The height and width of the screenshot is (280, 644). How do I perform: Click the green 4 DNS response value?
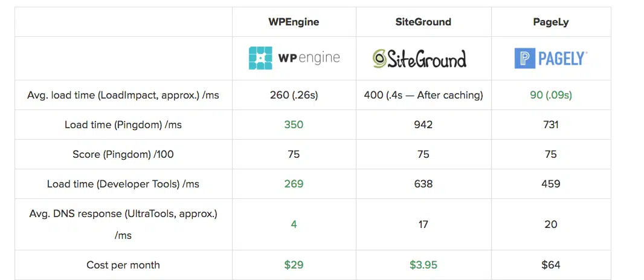(x=294, y=224)
